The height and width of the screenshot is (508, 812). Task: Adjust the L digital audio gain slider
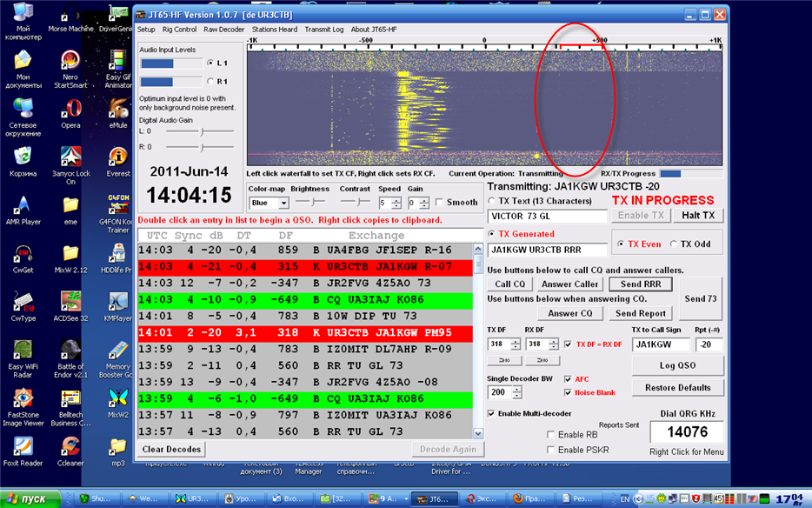pyautogui.click(x=200, y=131)
